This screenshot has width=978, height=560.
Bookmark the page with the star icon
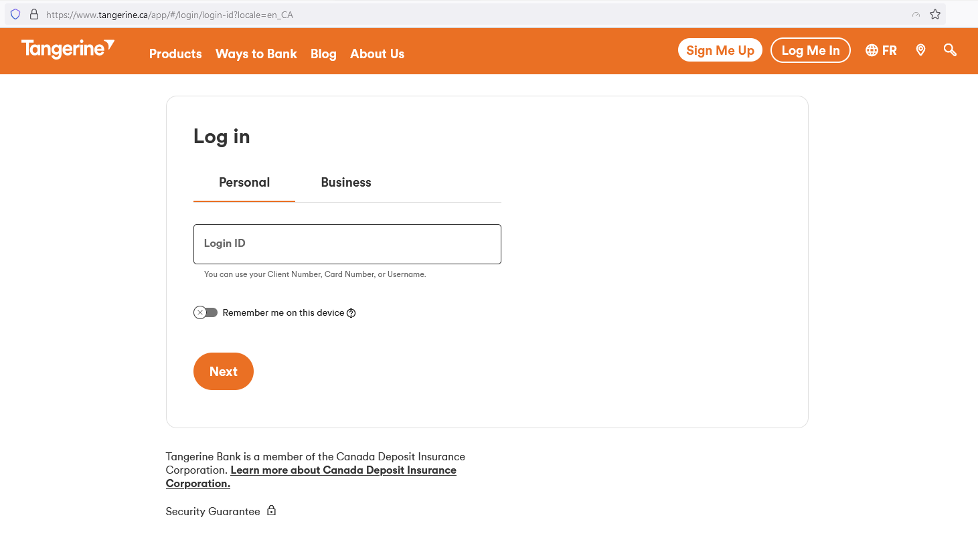(936, 13)
